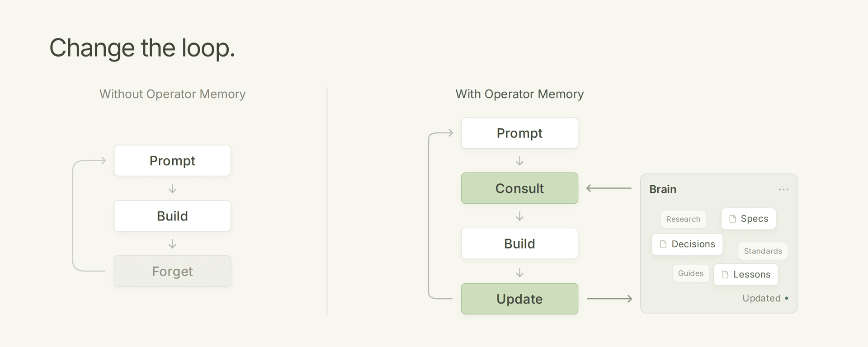The image size is (868, 347).
Task: Click arrow pointing from Brain to Consult
Action: tap(609, 188)
